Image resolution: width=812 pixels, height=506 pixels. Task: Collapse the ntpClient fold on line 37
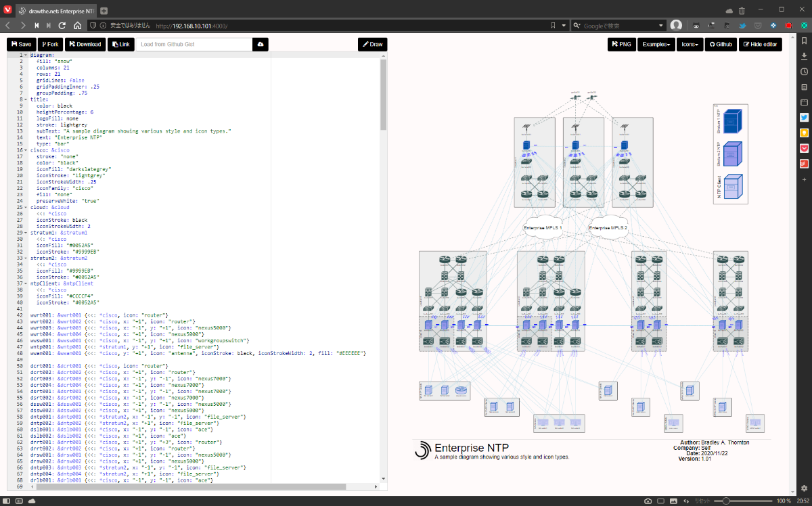point(26,283)
